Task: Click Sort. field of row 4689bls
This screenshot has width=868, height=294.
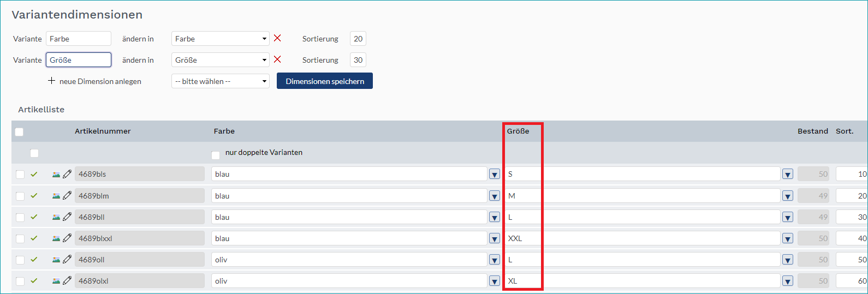Action: click(x=852, y=174)
